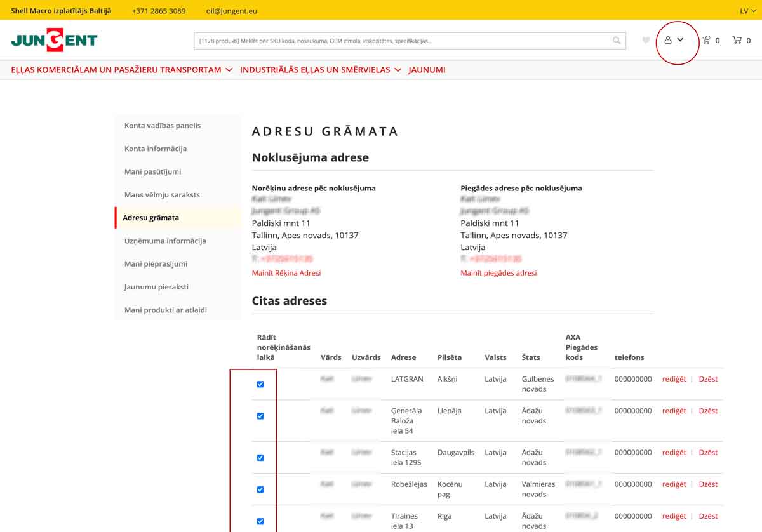
Task: Expand Eļļas komerciālam un pasažieru transportam menu
Action: (121, 70)
